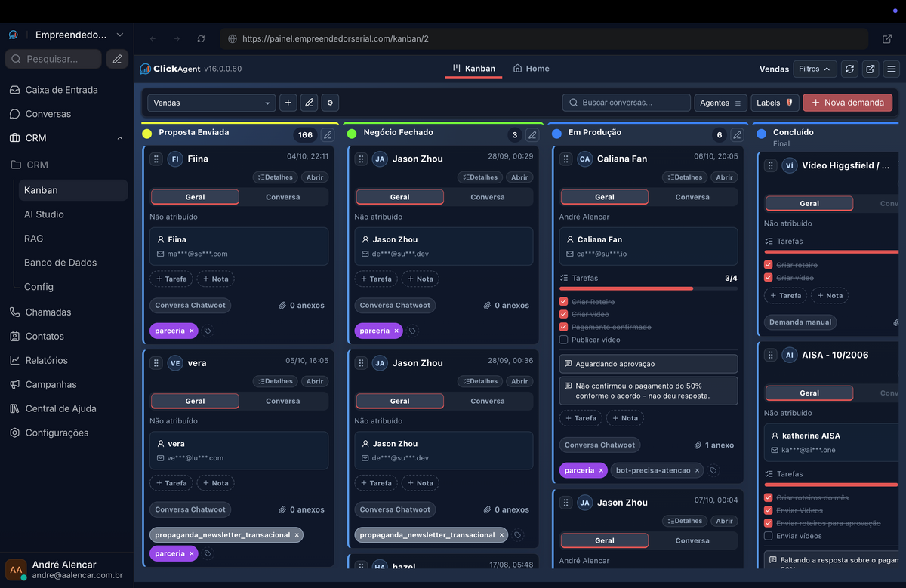Open the gear settings button in the Kanban toolbar
The height and width of the screenshot is (588, 906).
click(x=330, y=103)
